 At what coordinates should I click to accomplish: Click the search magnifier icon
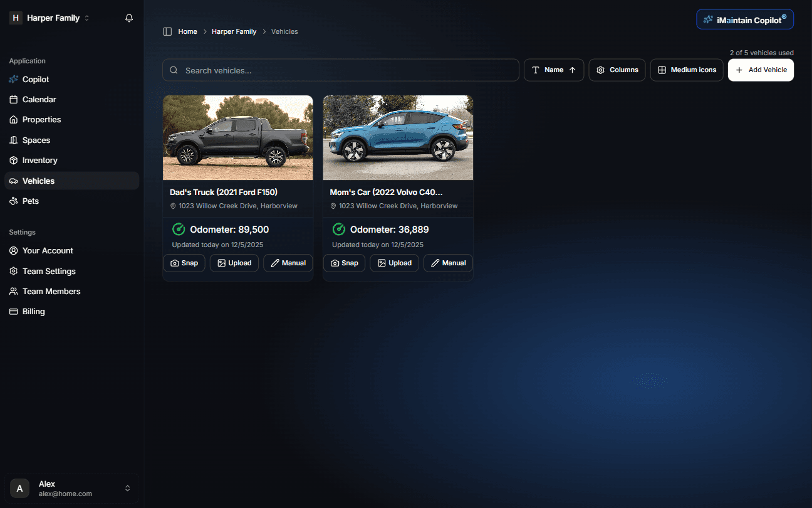coord(174,70)
